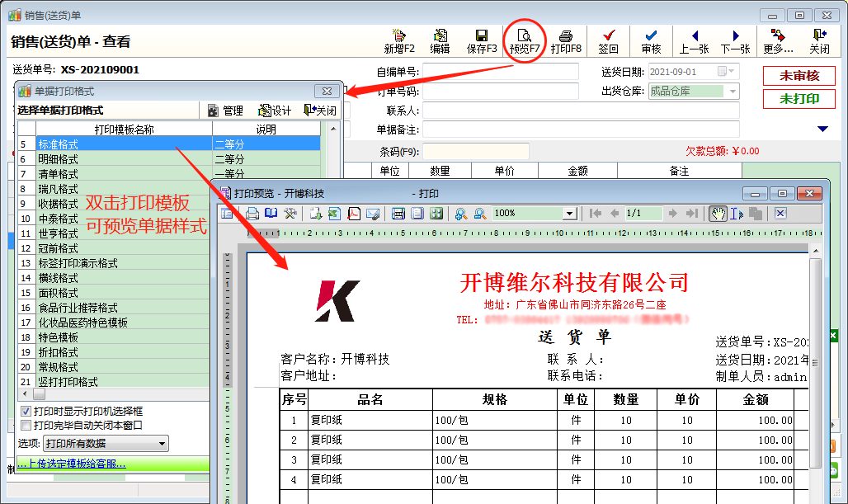Click the export with green arrow icon
Image resolution: width=848 pixels, height=504 pixels.
pyautogui.click(x=315, y=214)
